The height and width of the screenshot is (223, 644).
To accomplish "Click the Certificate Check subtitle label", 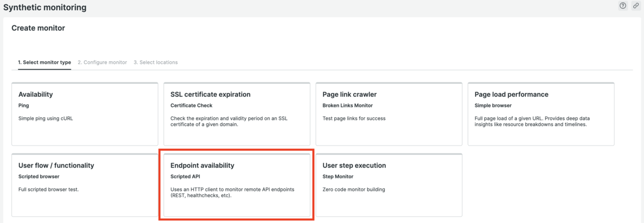I will (192, 105).
